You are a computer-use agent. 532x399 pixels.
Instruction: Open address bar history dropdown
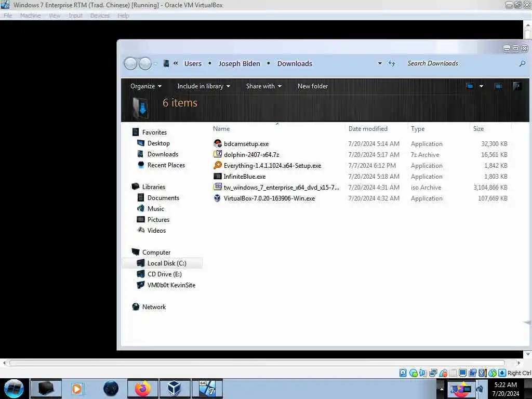click(380, 63)
